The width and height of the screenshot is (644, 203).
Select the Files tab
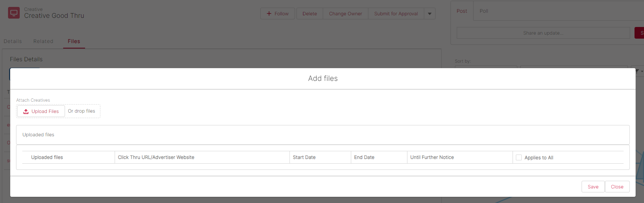[74, 41]
